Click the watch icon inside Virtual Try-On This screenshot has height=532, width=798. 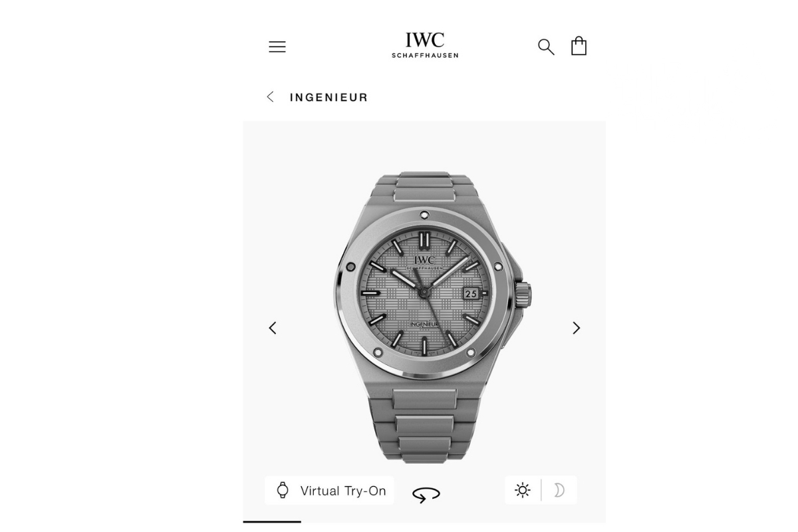[x=283, y=491]
